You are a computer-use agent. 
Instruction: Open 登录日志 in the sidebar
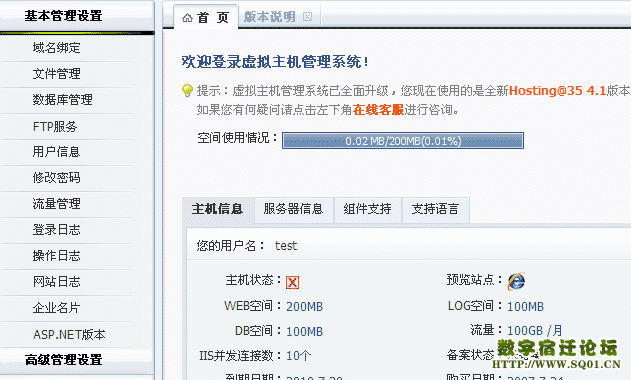coord(57,230)
